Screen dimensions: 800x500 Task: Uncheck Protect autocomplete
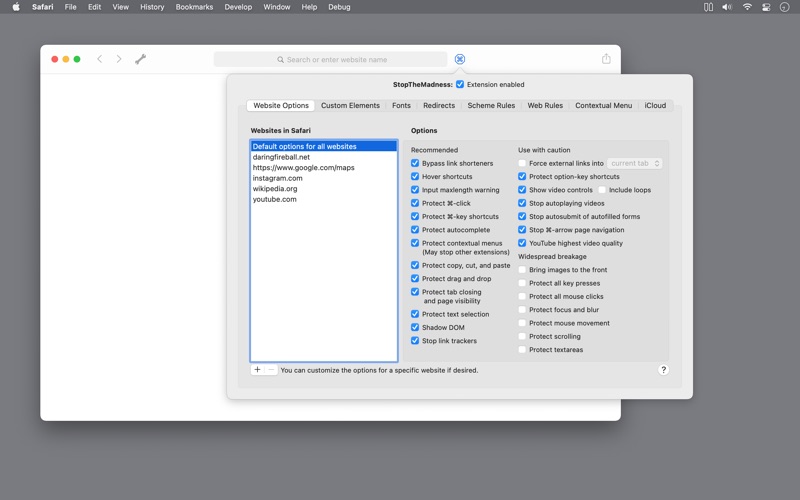coord(415,230)
